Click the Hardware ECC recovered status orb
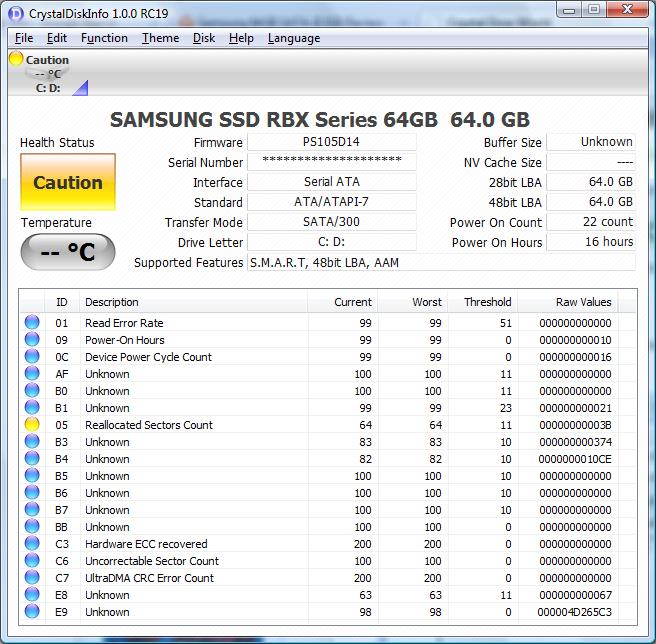Image resolution: width=656 pixels, height=644 pixels. pos(32,543)
